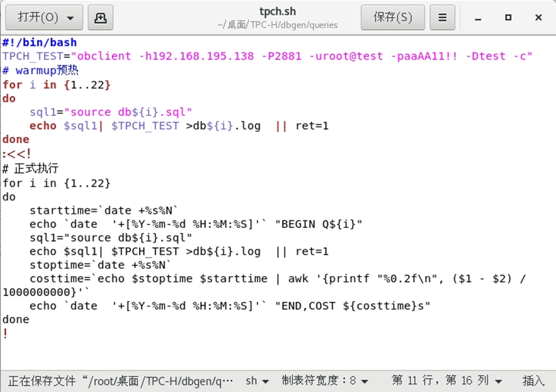The height and width of the screenshot is (392, 556).
Task: Click the # warmup预热 comment
Action: [x=40, y=70]
